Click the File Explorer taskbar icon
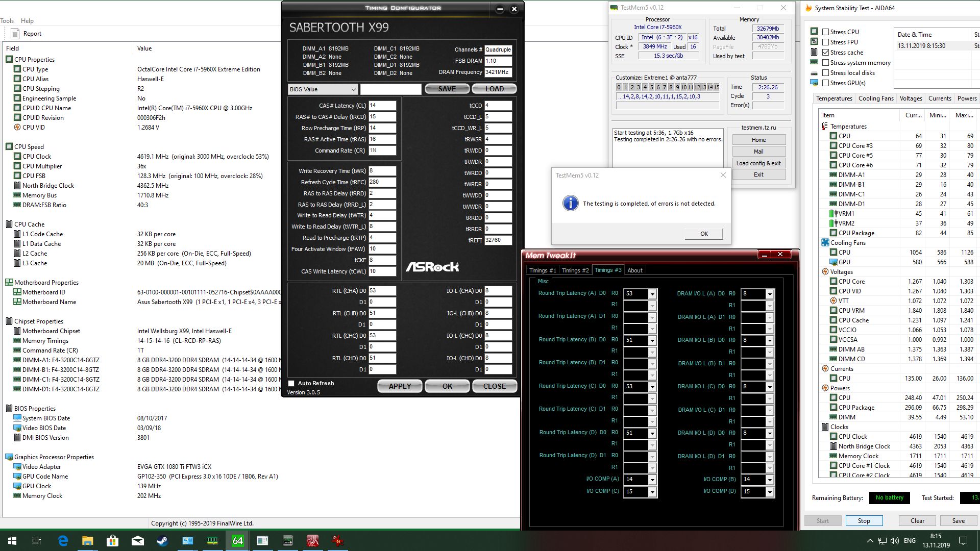The width and height of the screenshot is (980, 551). [88, 541]
